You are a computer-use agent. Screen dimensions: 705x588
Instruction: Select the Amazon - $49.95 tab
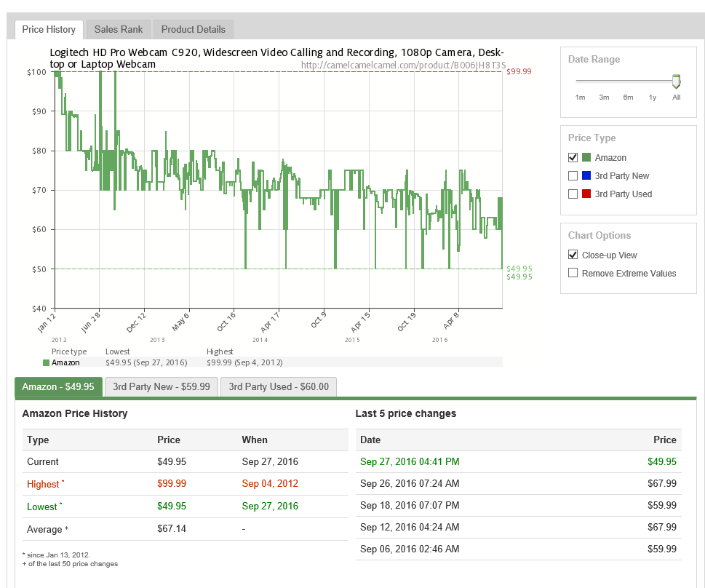[x=58, y=387]
